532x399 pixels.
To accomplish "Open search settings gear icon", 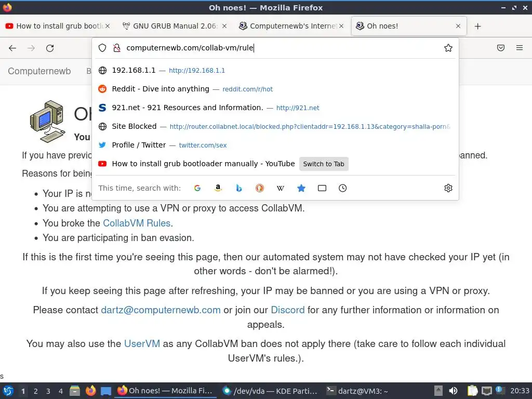I will click(448, 188).
